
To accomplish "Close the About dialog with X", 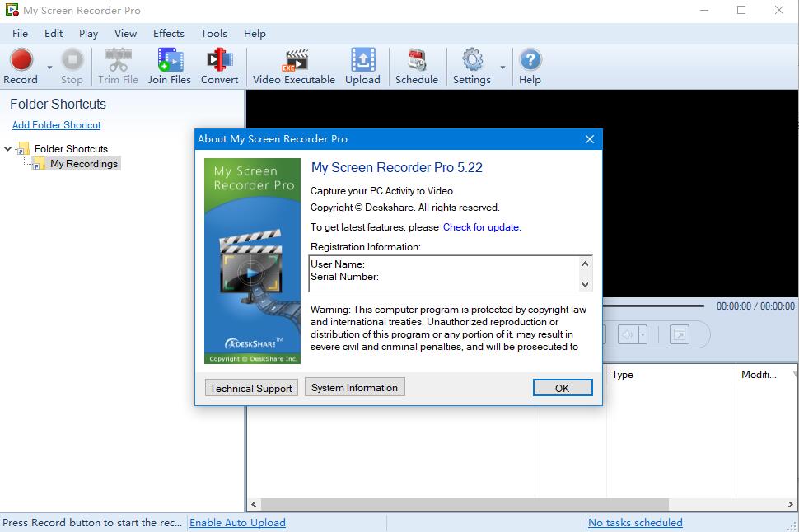I will (x=590, y=139).
